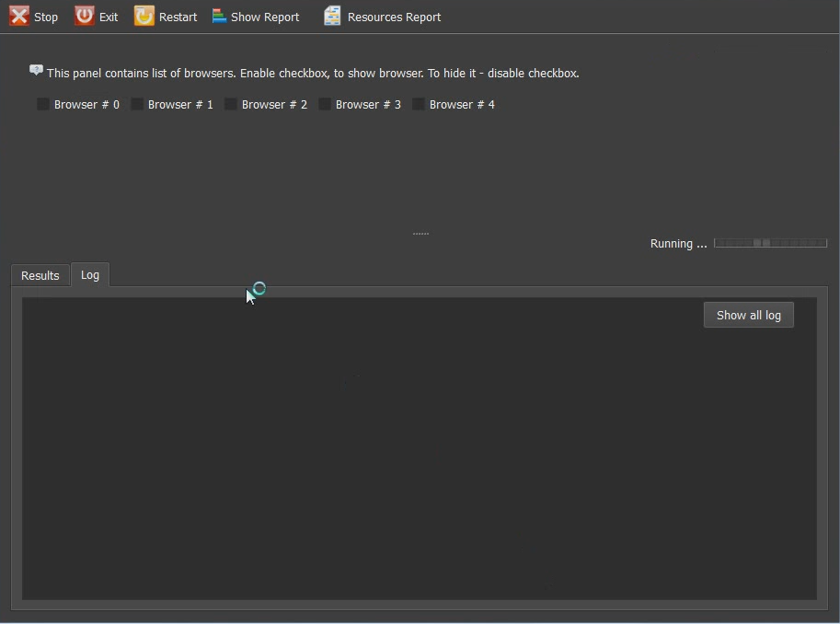
Task: Select the Log tab
Action: [x=90, y=274]
